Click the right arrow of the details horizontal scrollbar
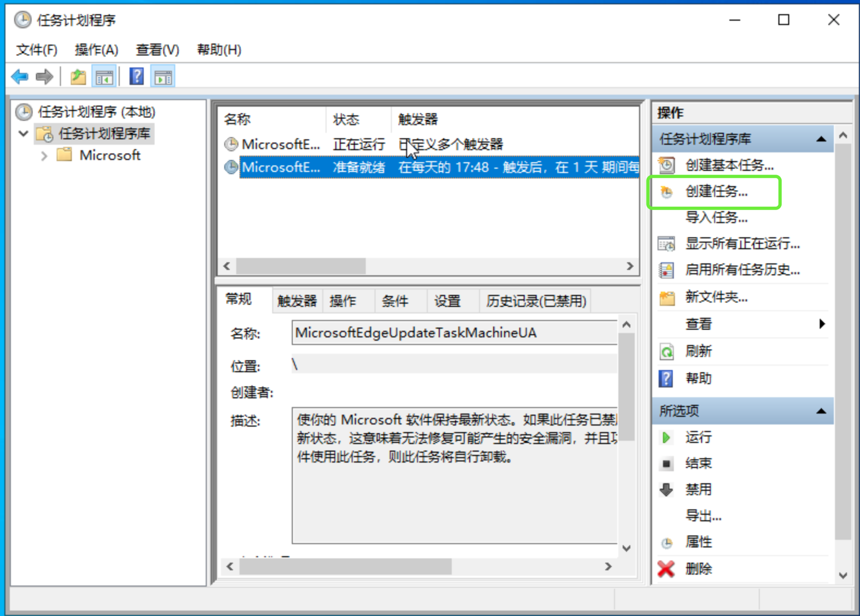This screenshot has height=616, width=860. 609,566
